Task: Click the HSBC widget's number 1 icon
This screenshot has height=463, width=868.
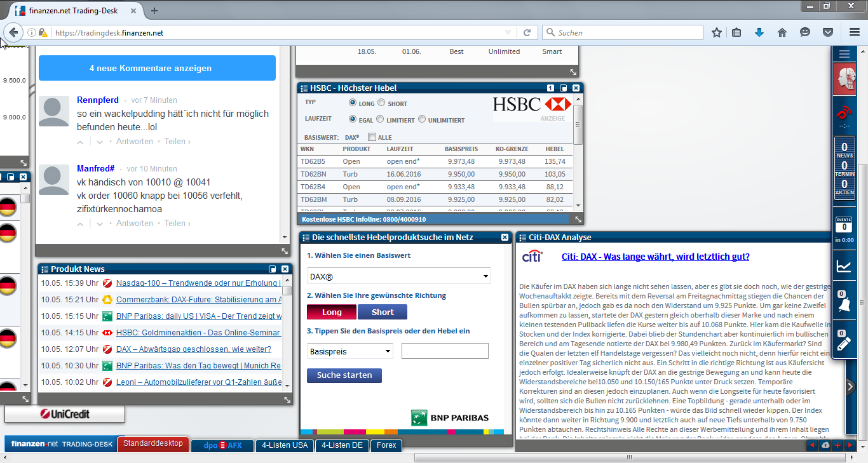Action: pos(551,88)
